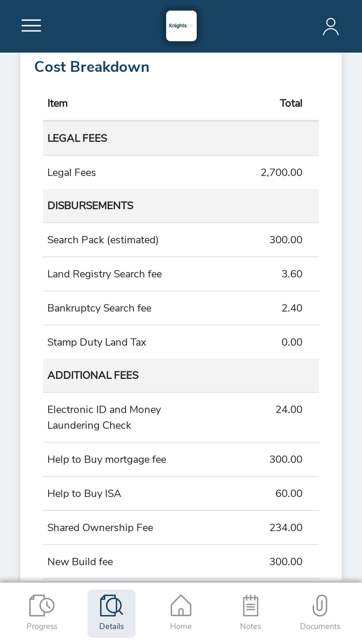Image resolution: width=362 pixels, height=644 pixels.
Task: Open the Documents paperclip icon
Action: click(x=320, y=606)
